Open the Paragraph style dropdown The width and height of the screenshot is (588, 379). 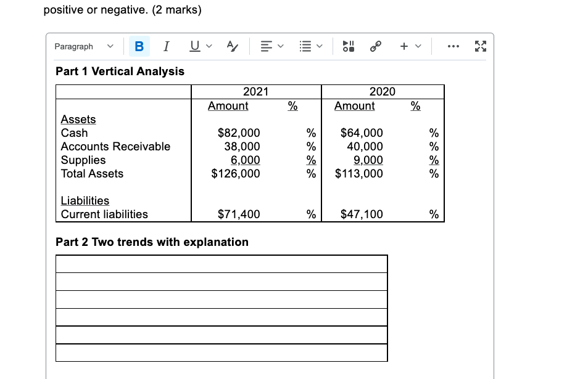coord(84,46)
